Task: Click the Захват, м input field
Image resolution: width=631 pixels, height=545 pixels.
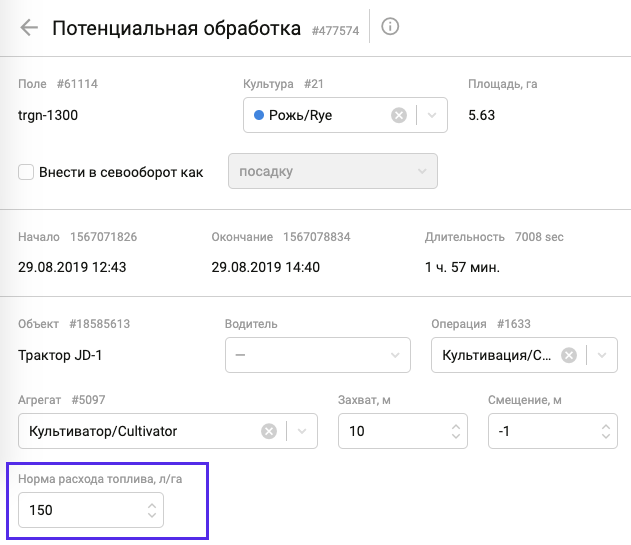Action: click(390, 431)
